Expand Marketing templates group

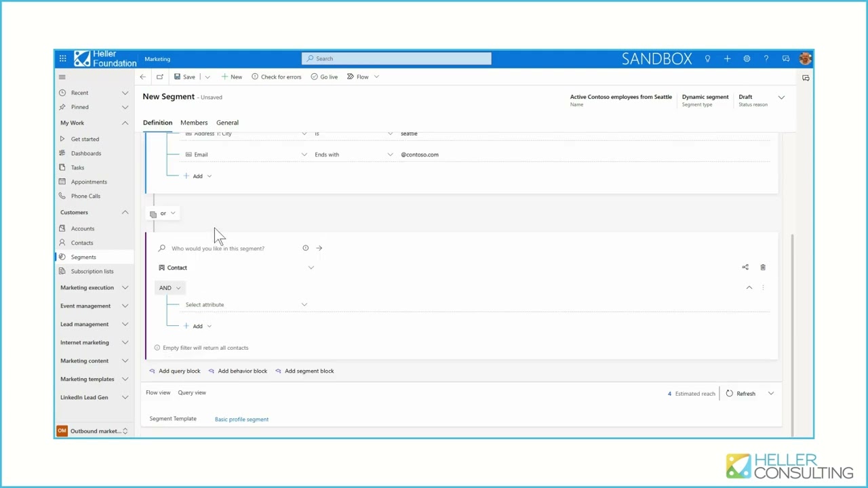tap(125, 379)
